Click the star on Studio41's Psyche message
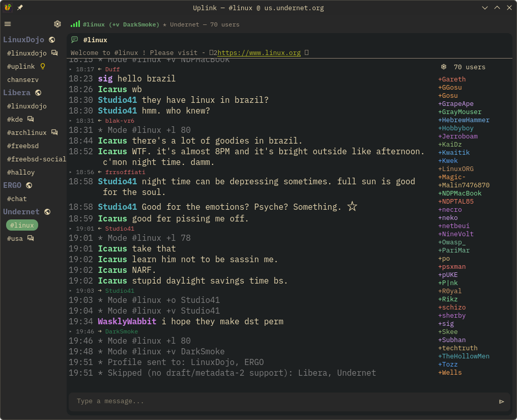Image resolution: width=517 pixels, height=420 pixels. (352, 207)
